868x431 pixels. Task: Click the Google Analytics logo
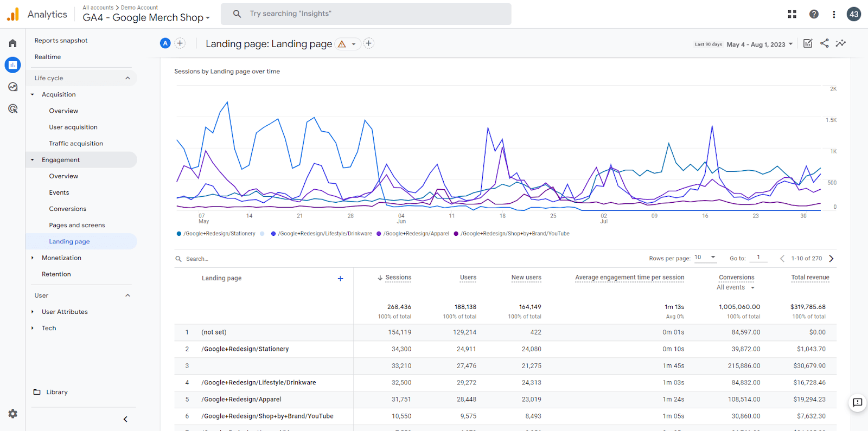coord(13,14)
